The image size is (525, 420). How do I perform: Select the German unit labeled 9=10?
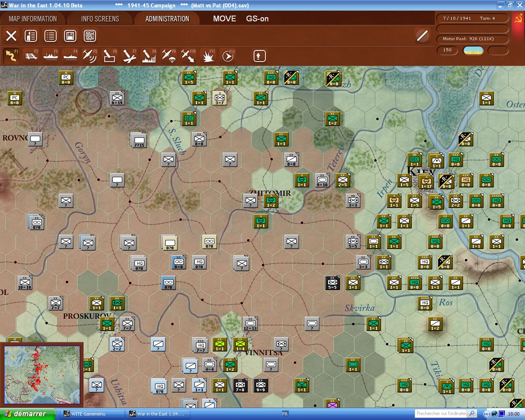(x=322, y=180)
